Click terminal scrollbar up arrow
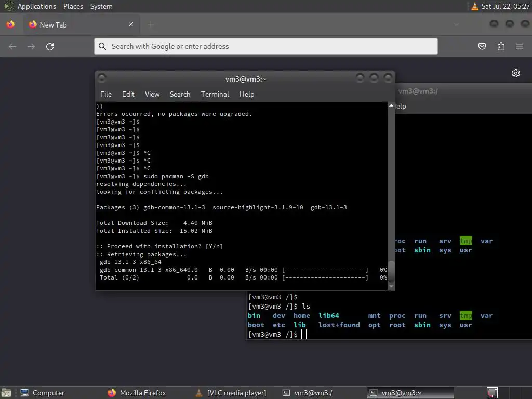Screen dimensions: 532x399 (x=391, y=106)
